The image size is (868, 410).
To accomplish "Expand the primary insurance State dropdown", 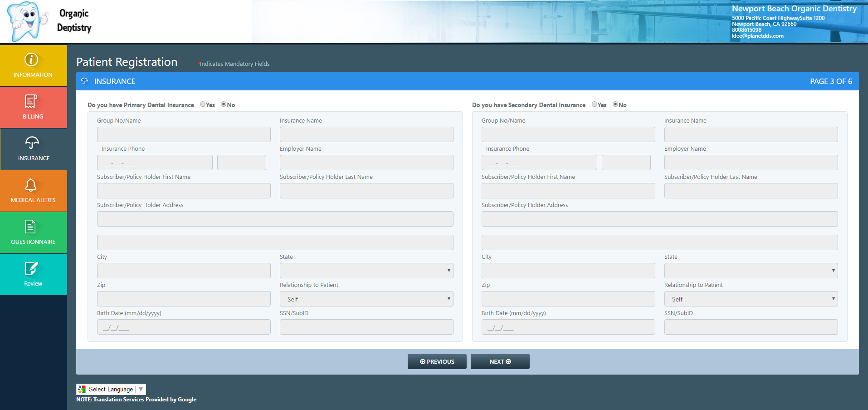I will click(366, 271).
